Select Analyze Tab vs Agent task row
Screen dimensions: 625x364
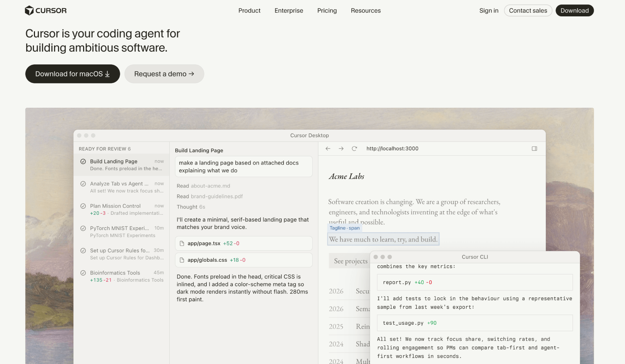[x=122, y=187]
